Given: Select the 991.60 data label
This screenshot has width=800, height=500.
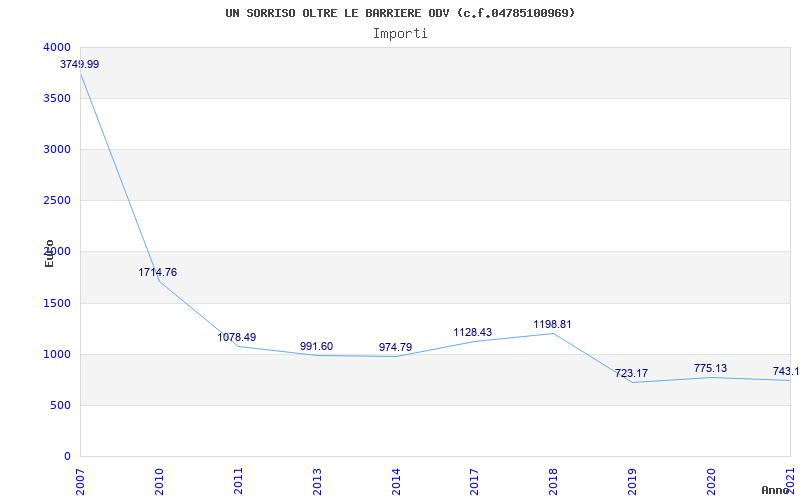Looking at the screenshot, I should [316, 346].
